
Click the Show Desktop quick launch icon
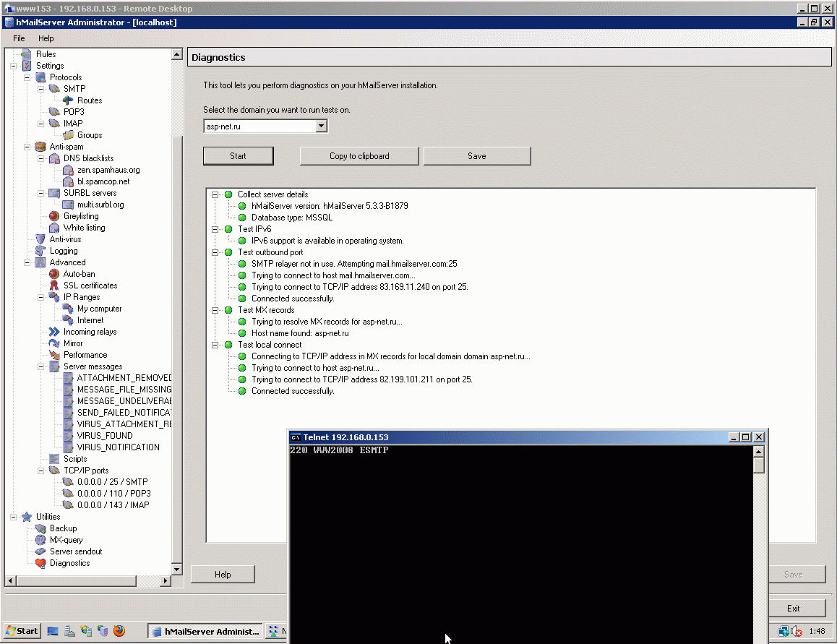click(53, 631)
